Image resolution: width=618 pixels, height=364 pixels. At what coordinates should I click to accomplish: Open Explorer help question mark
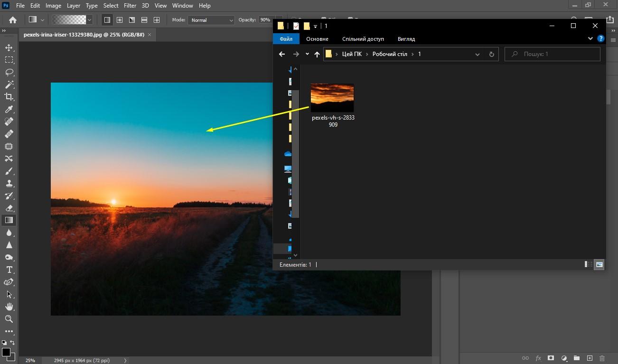[601, 39]
